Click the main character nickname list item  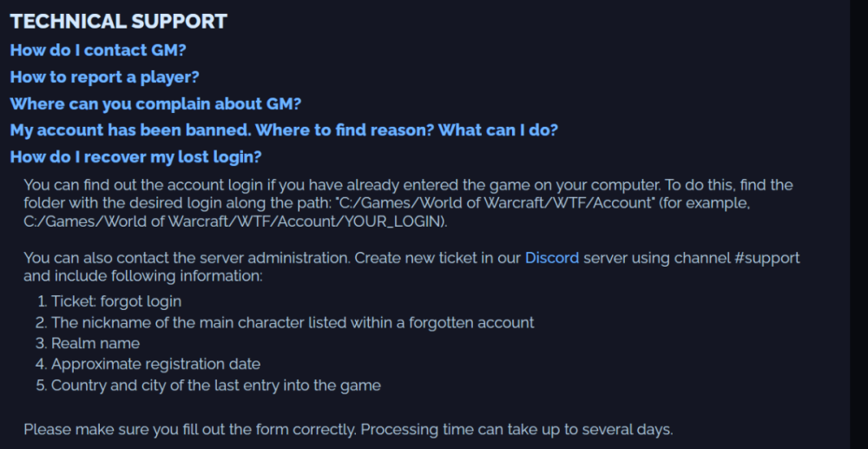(293, 322)
